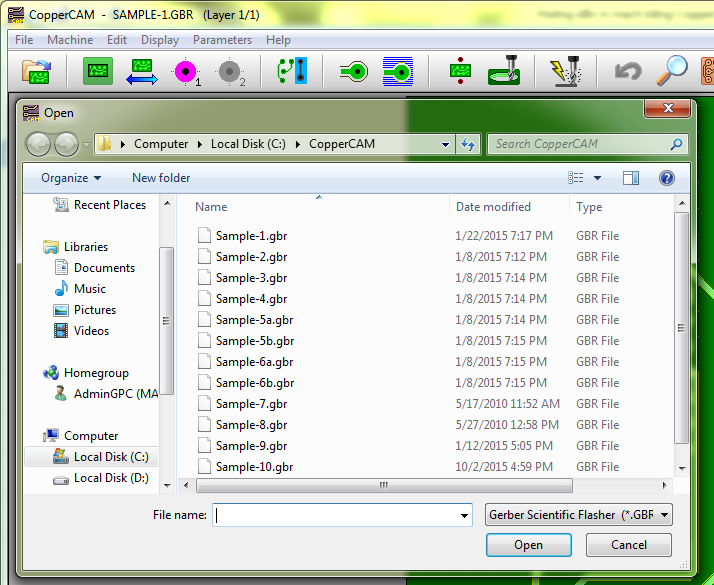Open the view options dropdown arrow

point(597,178)
